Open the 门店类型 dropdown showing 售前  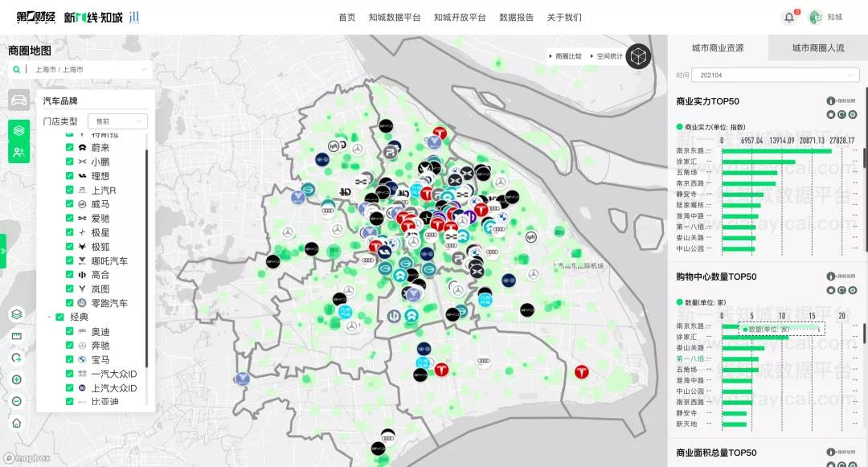point(117,121)
